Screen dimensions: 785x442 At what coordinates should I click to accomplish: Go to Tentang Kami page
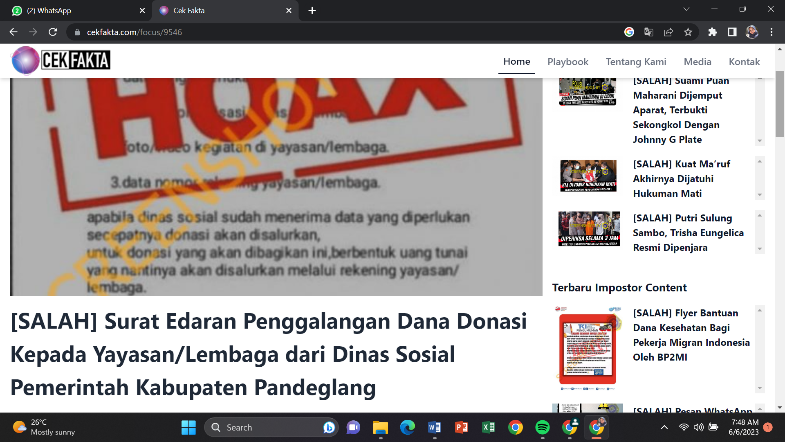coord(636,62)
